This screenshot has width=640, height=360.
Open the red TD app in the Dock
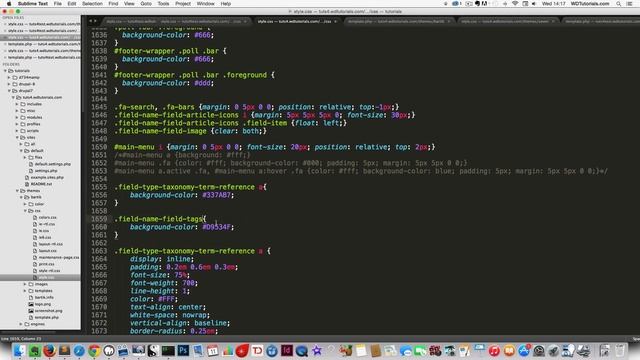pyautogui.click(x=257, y=351)
